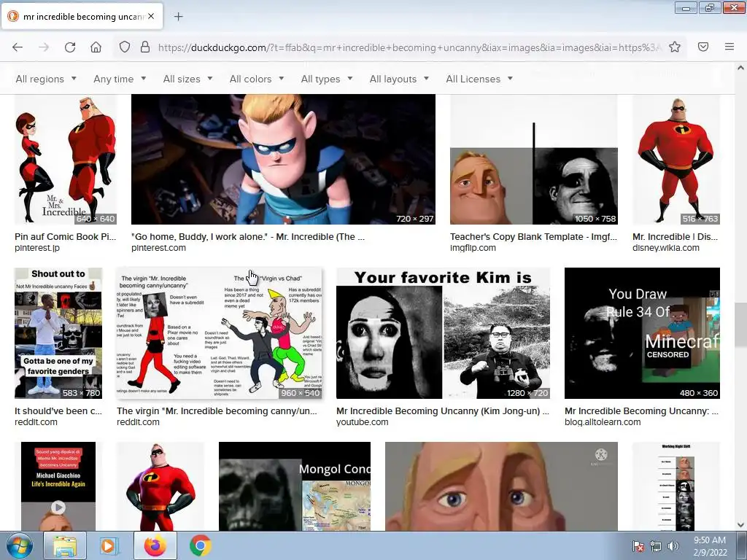The image size is (747, 560).
Task: Close the mr incredible becoming uncanny tab
Action: 151,16
